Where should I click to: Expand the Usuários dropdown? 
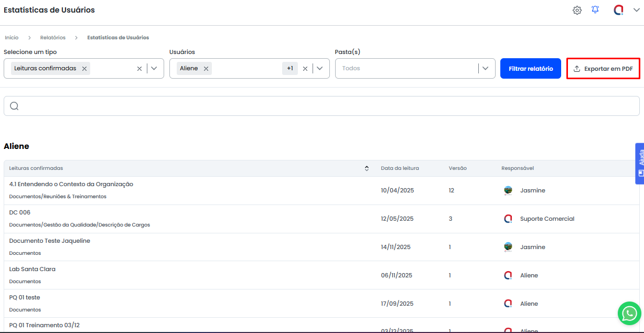point(320,68)
